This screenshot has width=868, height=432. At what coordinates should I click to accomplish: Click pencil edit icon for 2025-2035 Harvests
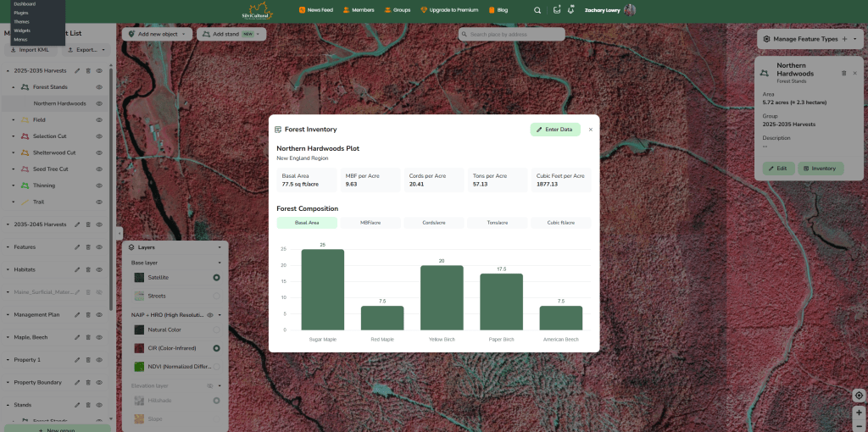click(x=77, y=70)
